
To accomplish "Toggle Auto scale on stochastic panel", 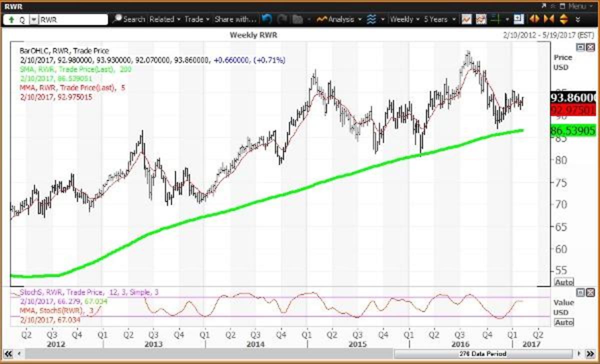I will (x=563, y=322).
